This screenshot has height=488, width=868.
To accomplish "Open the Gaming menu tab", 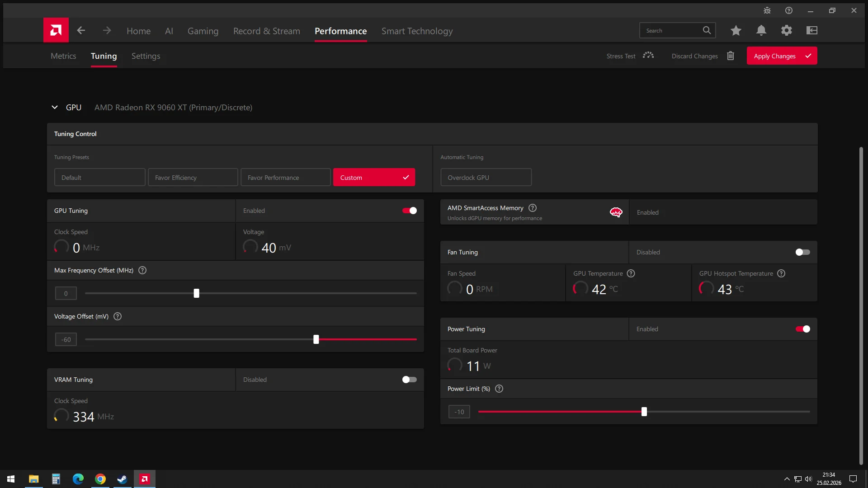I will pyautogui.click(x=203, y=31).
